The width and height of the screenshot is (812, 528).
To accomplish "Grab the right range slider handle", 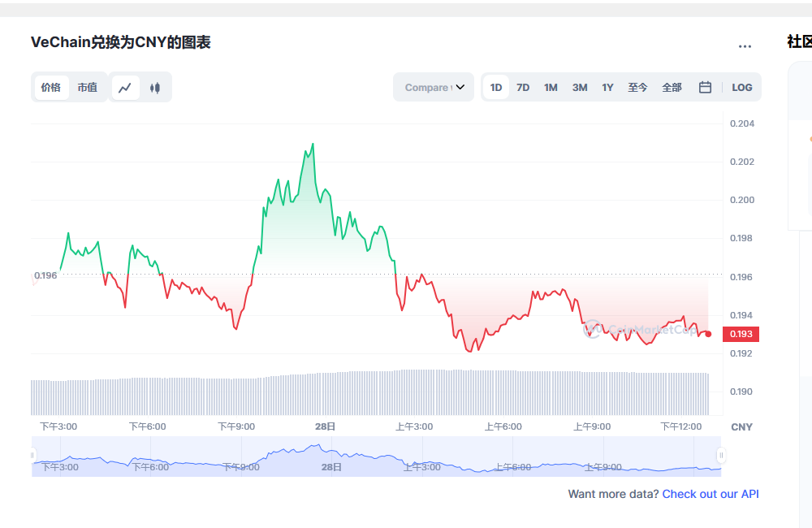I will click(x=721, y=456).
